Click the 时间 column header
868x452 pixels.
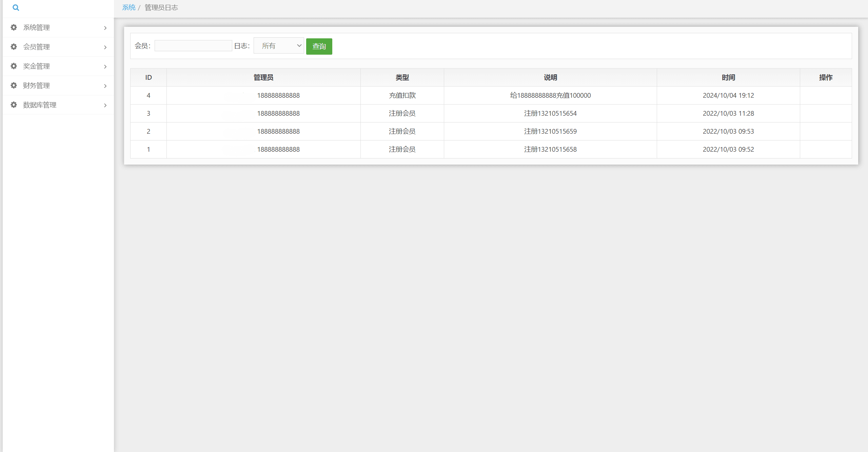(728, 77)
